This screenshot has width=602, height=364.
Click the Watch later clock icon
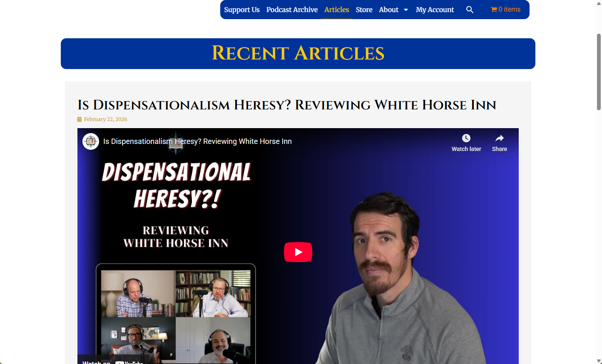click(466, 138)
